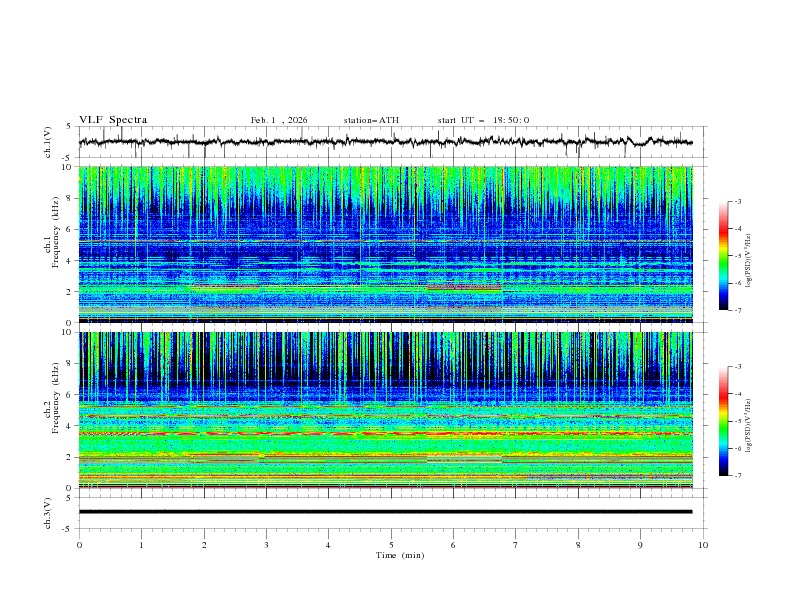This screenshot has width=792, height=612.
Task: Click the ch.1 colorbar "log(PSD)(V²/Hz)" label
Action: (x=748, y=261)
